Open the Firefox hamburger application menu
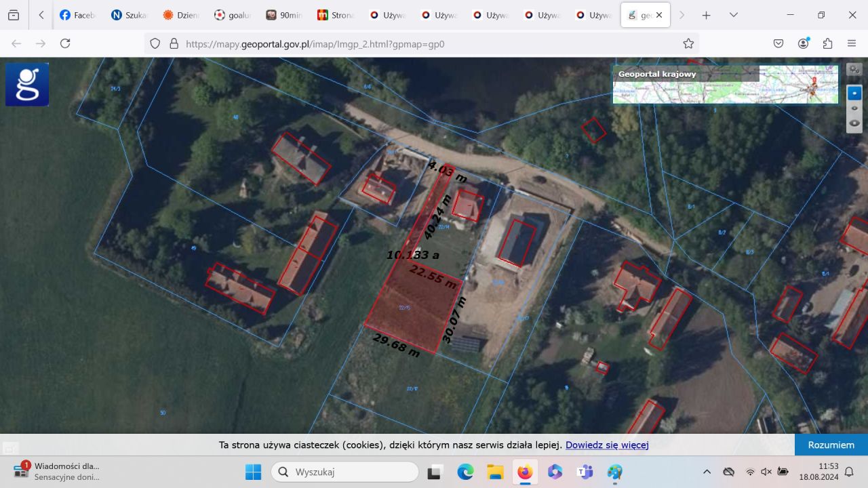Image resolution: width=868 pixels, height=488 pixels. click(x=852, y=43)
